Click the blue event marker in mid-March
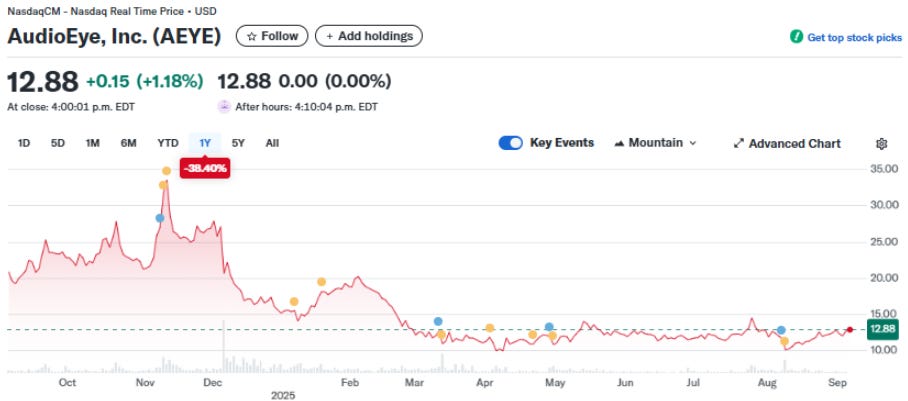This screenshot has height=401, width=908. click(438, 321)
